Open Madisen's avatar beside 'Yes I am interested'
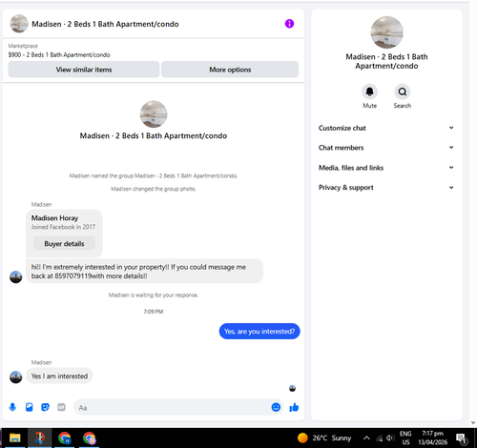Screen dimensions: 477x448 coord(16,377)
